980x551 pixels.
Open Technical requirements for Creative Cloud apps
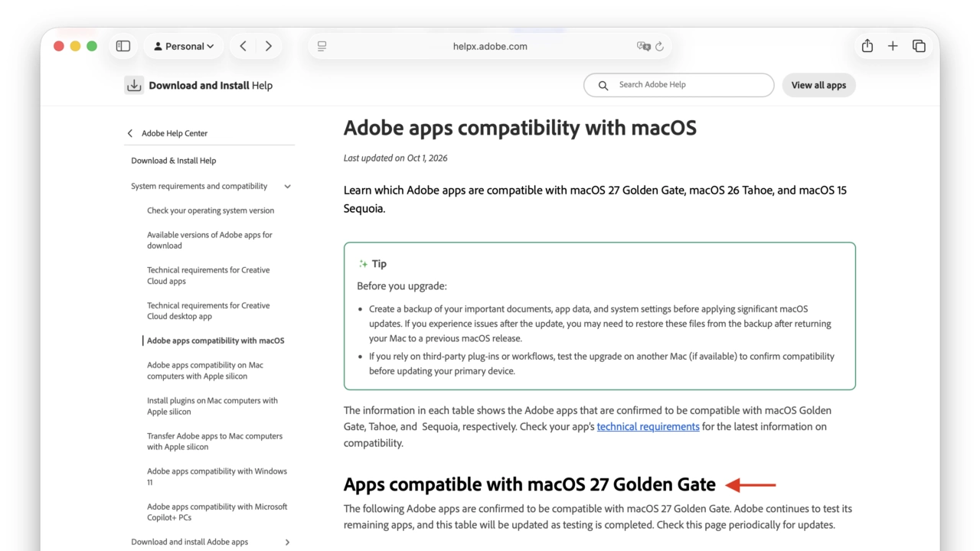click(x=208, y=275)
